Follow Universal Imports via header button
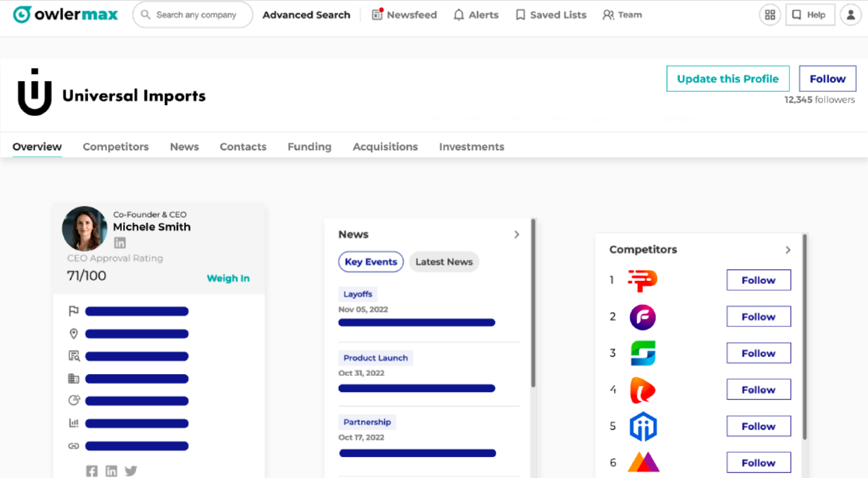Viewport: 868px width, 478px height. tap(827, 79)
